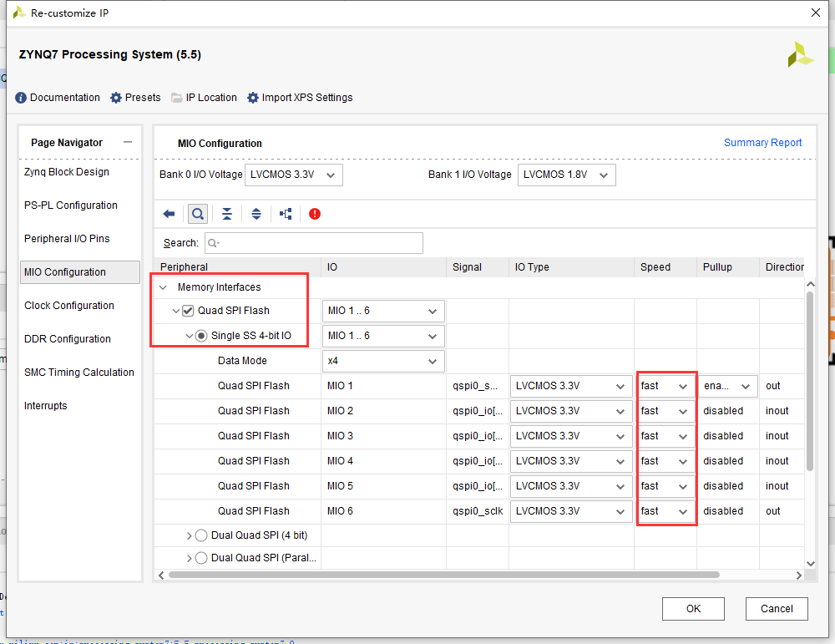Click the OK button

click(693, 609)
